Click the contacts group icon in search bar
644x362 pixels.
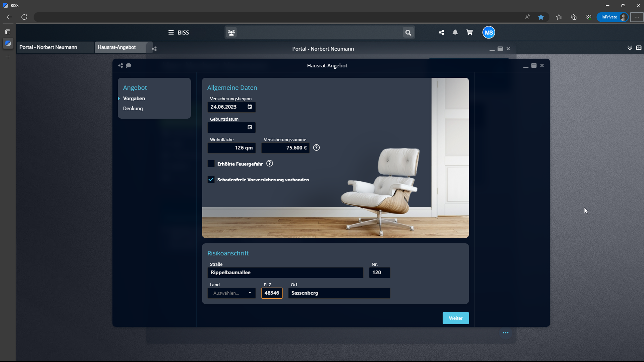pyautogui.click(x=231, y=33)
